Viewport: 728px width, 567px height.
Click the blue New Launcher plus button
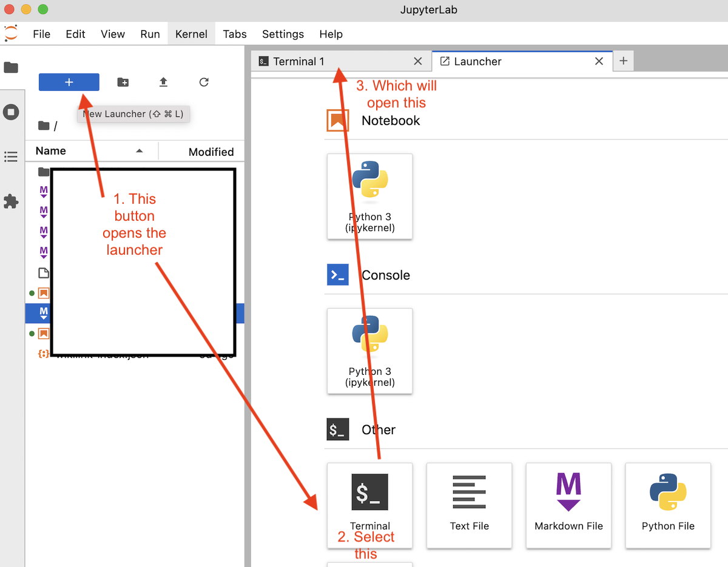69,82
